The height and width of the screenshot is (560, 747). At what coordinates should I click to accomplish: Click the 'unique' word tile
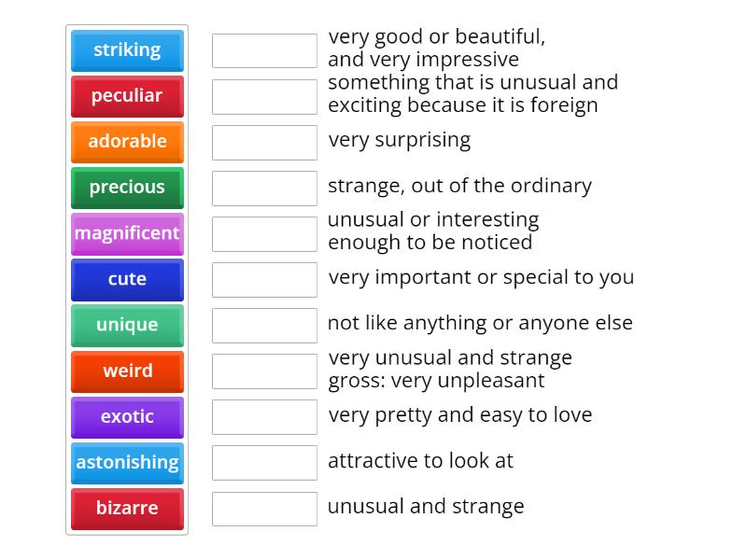click(x=127, y=325)
